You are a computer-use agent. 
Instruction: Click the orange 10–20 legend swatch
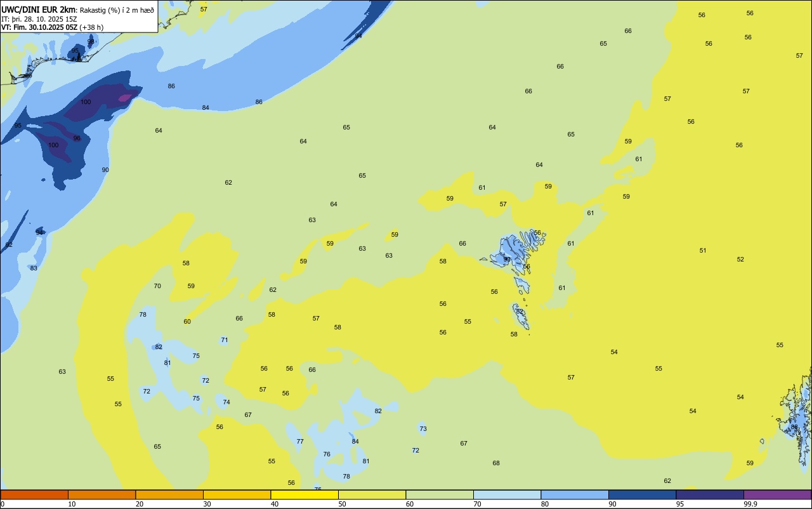(x=101, y=494)
